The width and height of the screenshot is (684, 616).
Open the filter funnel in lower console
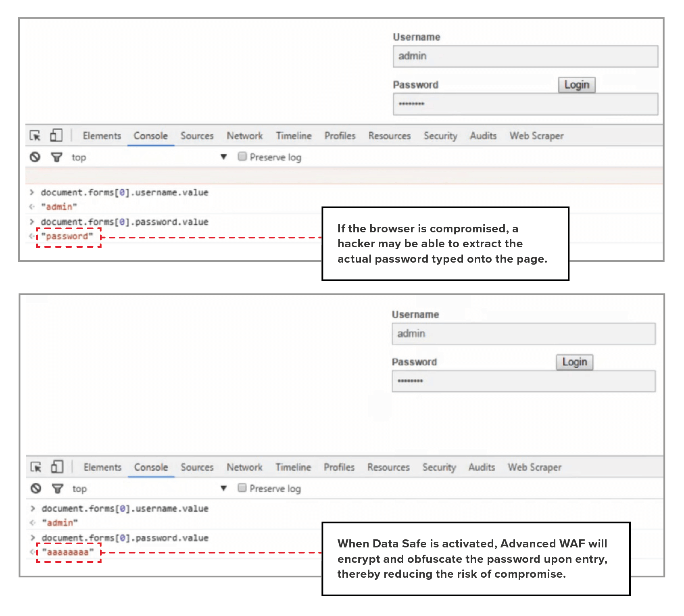(x=58, y=489)
